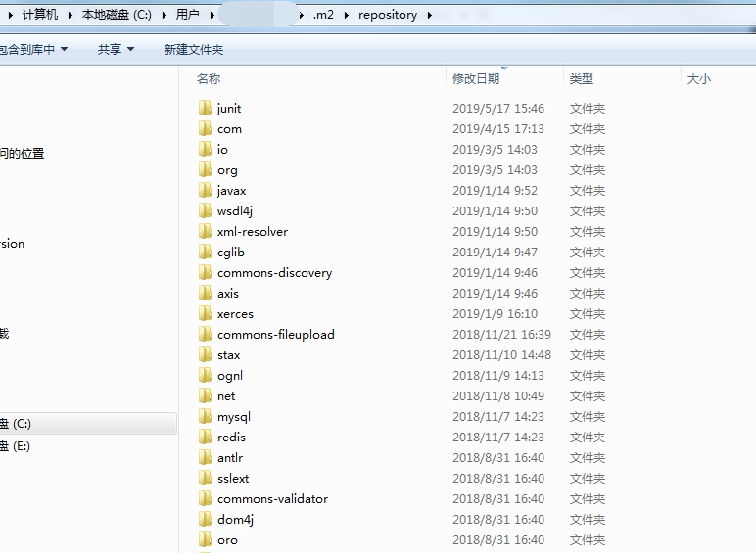Screen dimensions: 756x553
Task: Select the dom4j folder icon
Action: pos(205,520)
